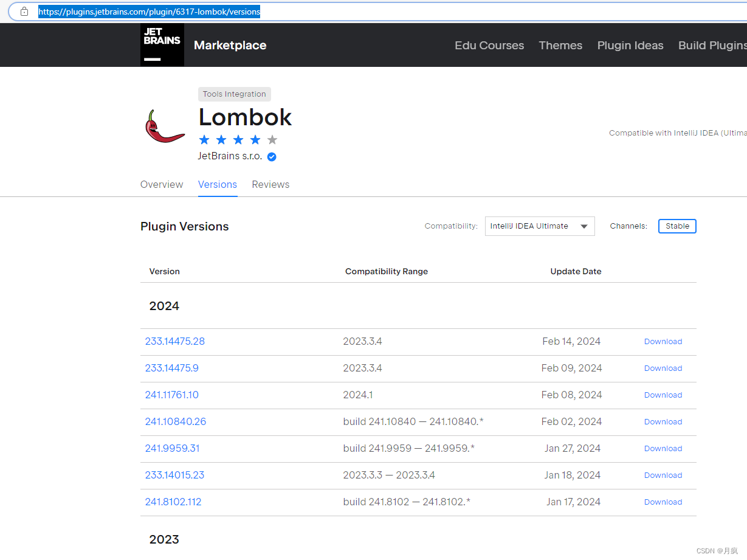This screenshot has width=747, height=560.
Task: Select the Versions tab
Action: (x=218, y=184)
